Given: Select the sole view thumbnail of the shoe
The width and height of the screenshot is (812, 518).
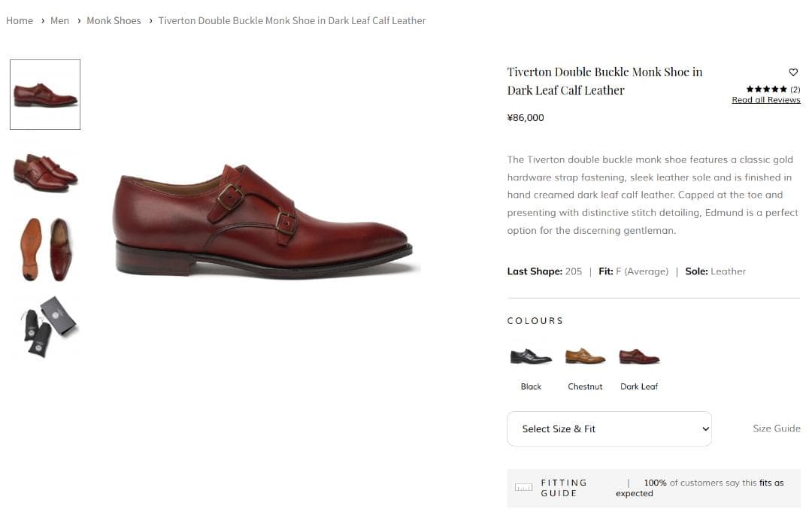Looking at the screenshot, I should (44, 248).
